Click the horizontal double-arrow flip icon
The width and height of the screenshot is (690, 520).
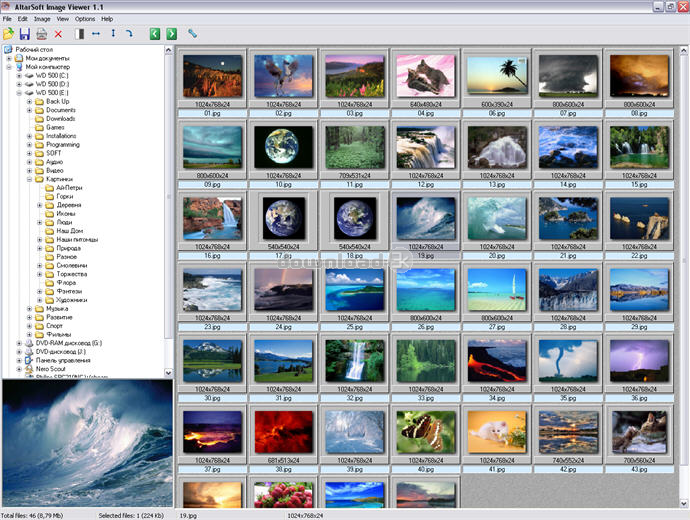click(x=96, y=33)
